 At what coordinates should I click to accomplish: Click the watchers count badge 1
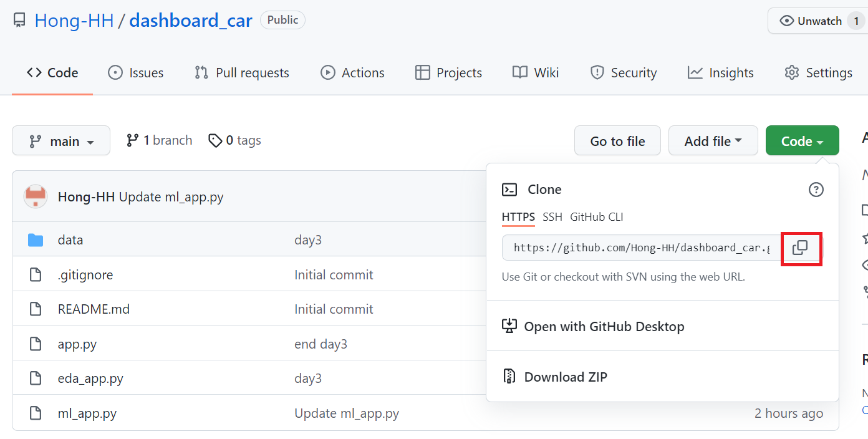click(x=856, y=21)
